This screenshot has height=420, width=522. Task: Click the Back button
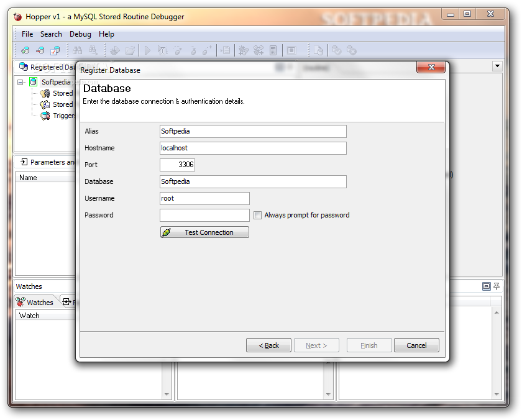point(268,345)
